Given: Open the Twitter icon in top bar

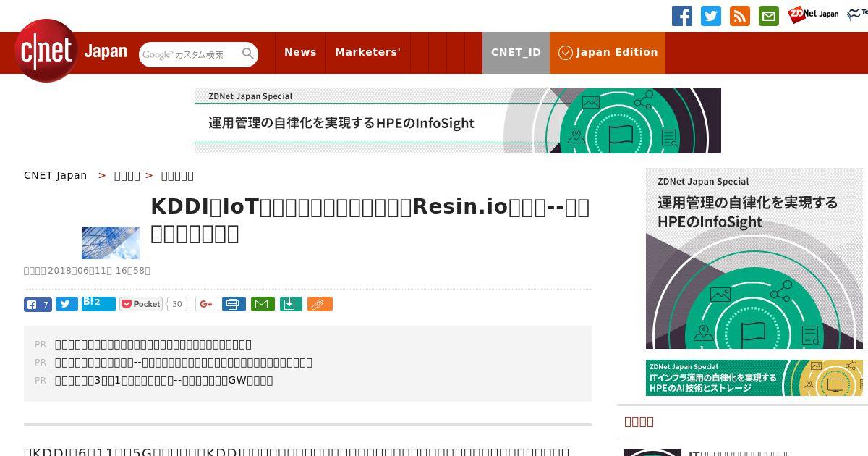Looking at the screenshot, I should (x=711, y=16).
